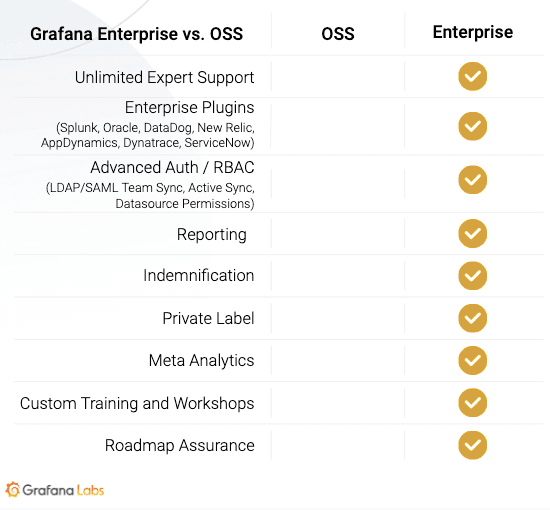Click the Grafana Labs wordmark text

pos(63,490)
